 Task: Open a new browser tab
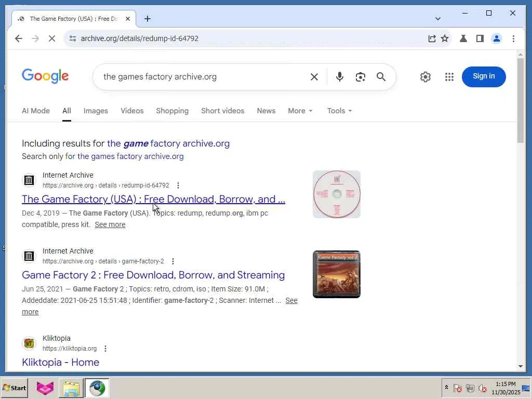point(147,19)
